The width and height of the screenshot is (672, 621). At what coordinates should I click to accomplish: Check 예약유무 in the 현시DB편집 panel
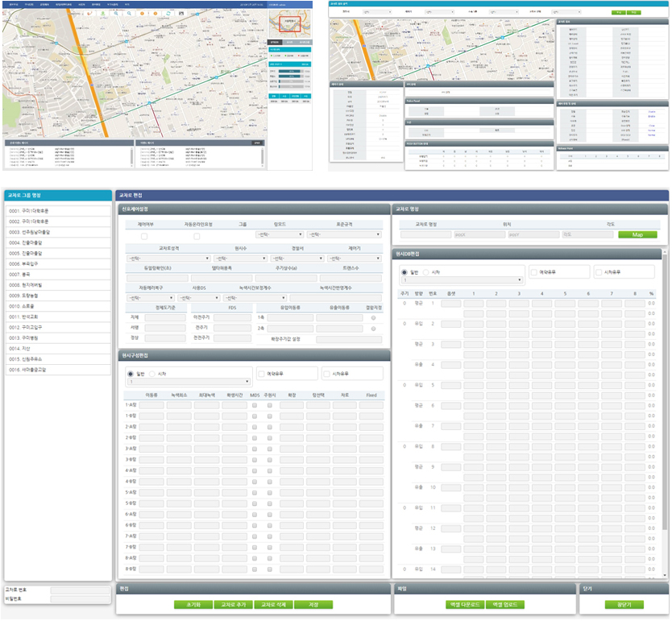(x=534, y=272)
